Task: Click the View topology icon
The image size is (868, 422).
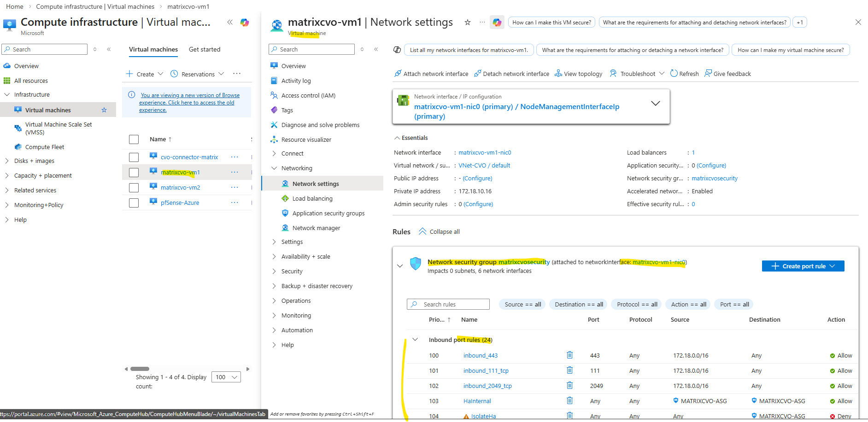Action: (x=558, y=74)
